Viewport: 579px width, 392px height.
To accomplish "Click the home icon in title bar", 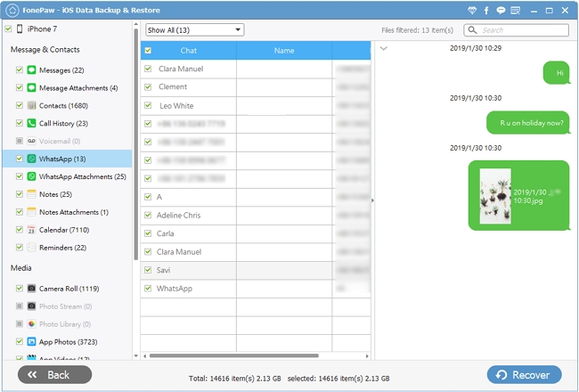I will pos(10,10).
